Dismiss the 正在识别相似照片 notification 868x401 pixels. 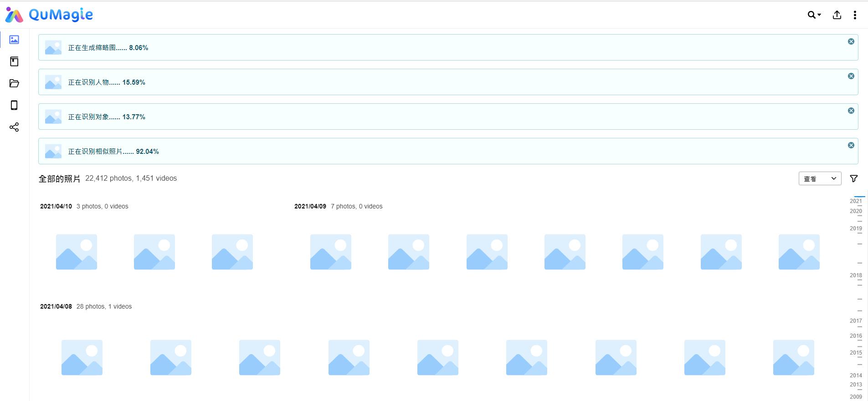click(851, 145)
